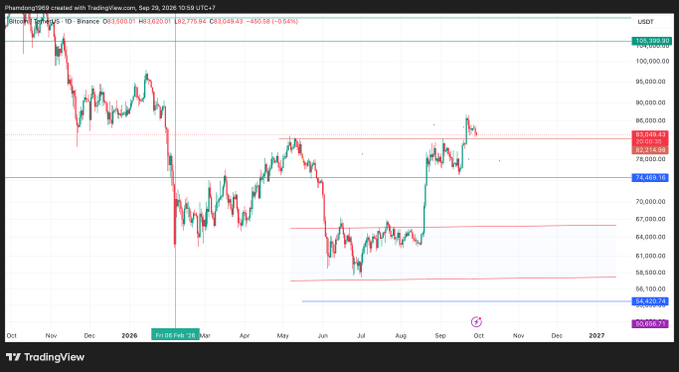Screen dimensions: 679x372
Task: Click the Jun label on time axis
Action: pyautogui.click(x=323, y=336)
